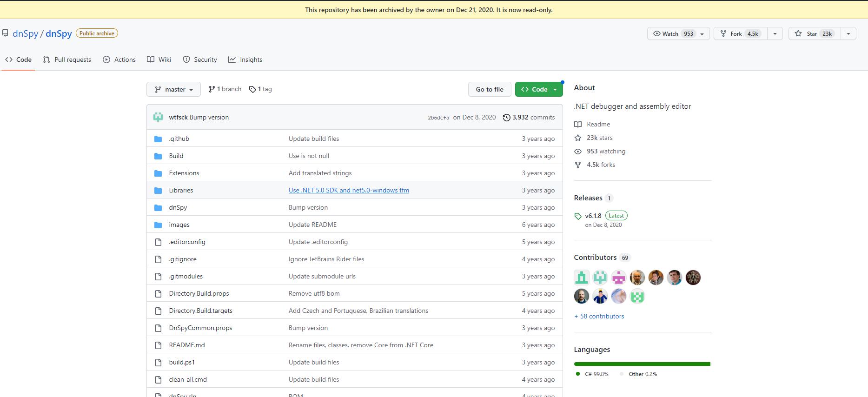This screenshot has height=397, width=868.
Task: Click the 'Remove utf8 bom' commit message
Action: [314, 293]
